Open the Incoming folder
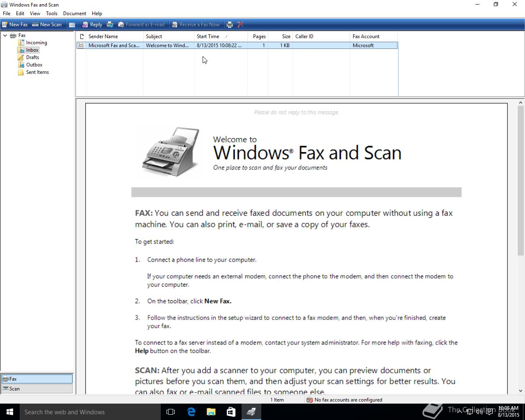 37,43
